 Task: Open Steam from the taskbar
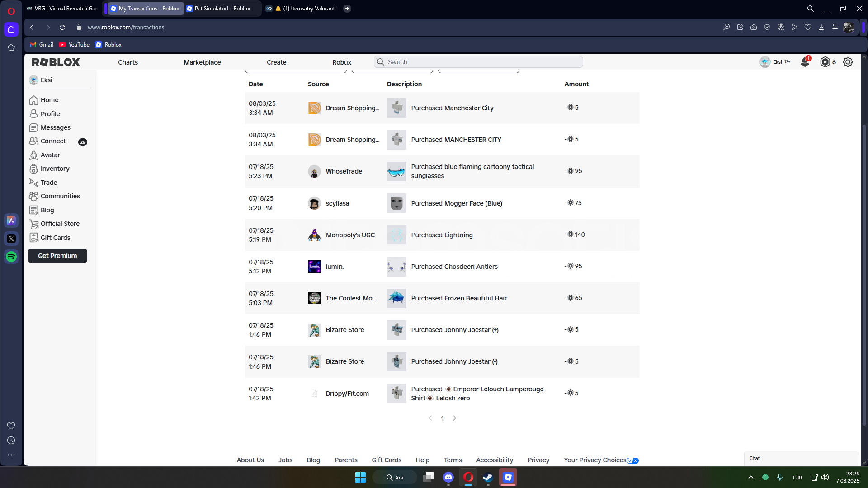[488, 477]
